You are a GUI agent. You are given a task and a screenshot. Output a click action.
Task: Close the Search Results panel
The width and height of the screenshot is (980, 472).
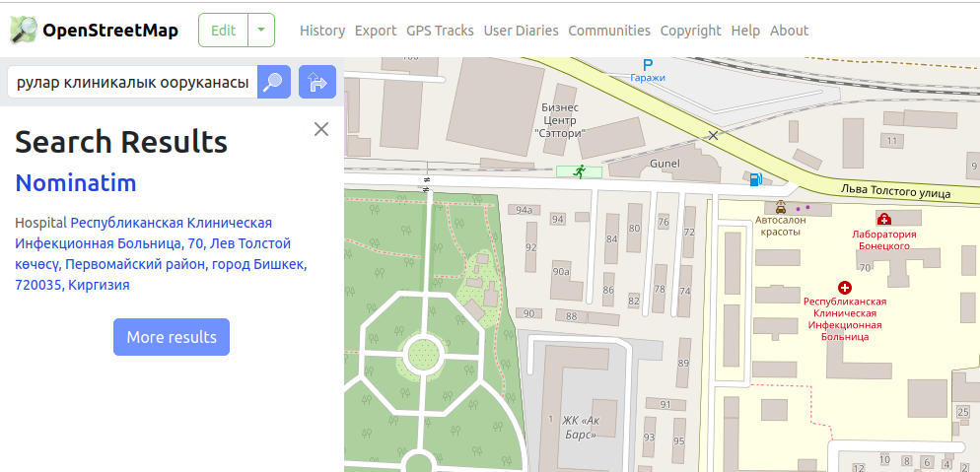click(x=321, y=129)
